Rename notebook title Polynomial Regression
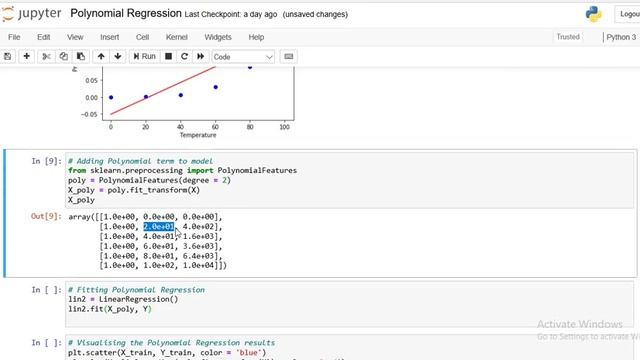This screenshot has height=360, width=640. [x=126, y=13]
